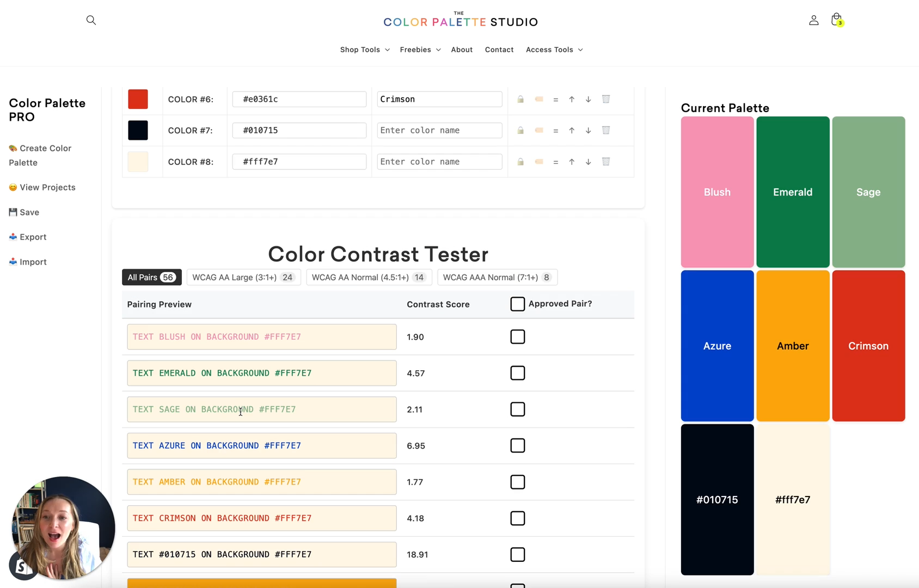Filter by WCAG AA Normal (4.5:1+)

pos(369,277)
